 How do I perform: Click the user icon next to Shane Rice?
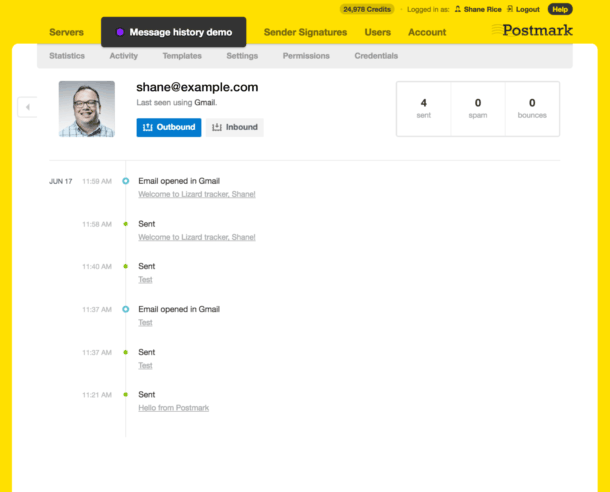tap(458, 9)
